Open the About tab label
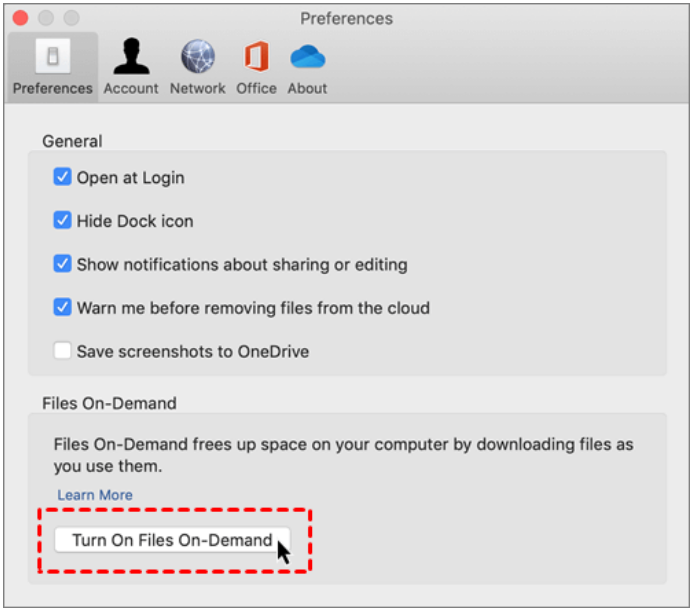This screenshot has height=612, width=693. tap(307, 88)
